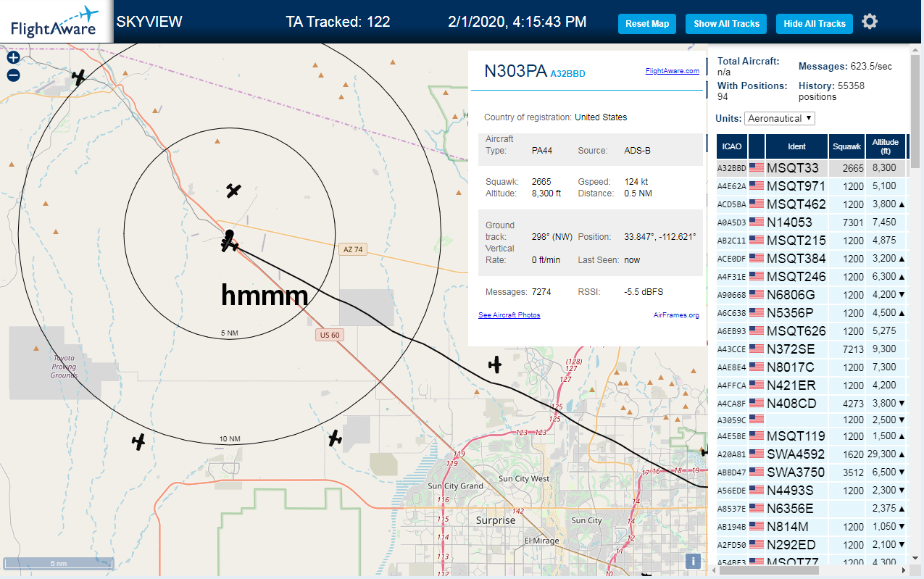The width and height of the screenshot is (924, 579).
Task: Zoom in the map with plus icon
Action: pos(13,58)
